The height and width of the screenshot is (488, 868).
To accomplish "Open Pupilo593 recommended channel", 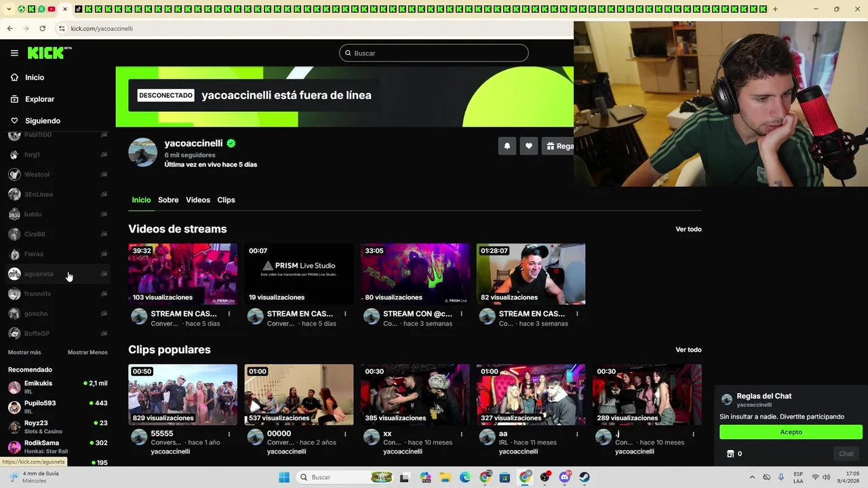I will tap(58, 407).
